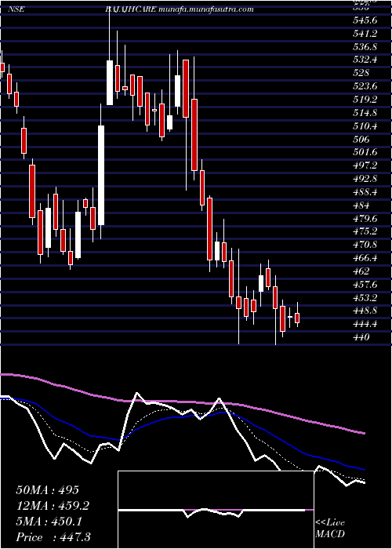This screenshot has width=392, height=549.
Task: Select the 448.8 price axis label
Action: (365, 311)
